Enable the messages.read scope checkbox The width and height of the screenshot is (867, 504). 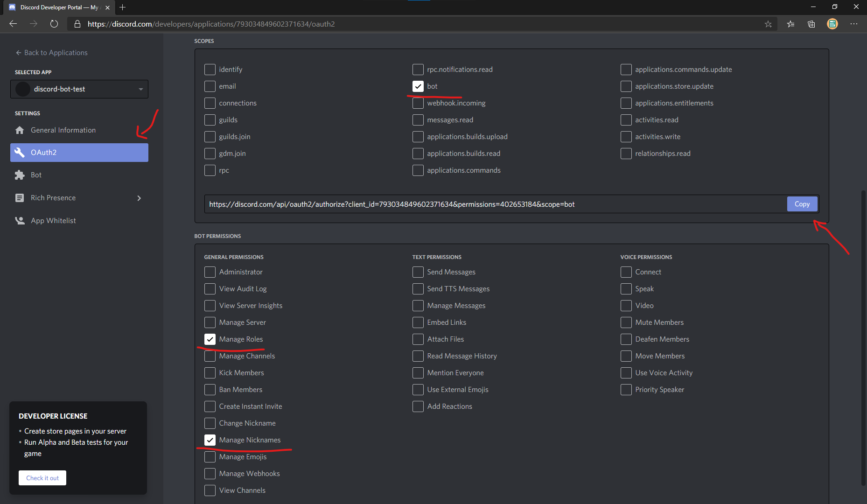click(418, 120)
